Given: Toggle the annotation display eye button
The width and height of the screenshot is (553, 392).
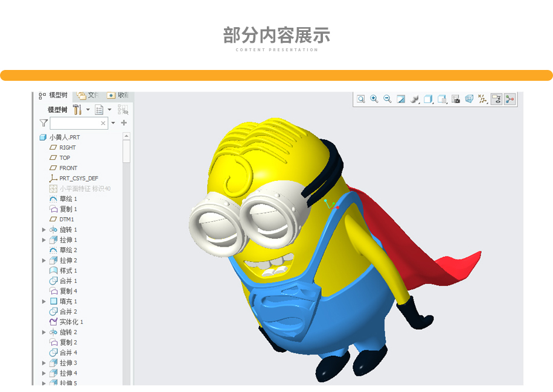Looking at the screenshot, I should [497, 100].
